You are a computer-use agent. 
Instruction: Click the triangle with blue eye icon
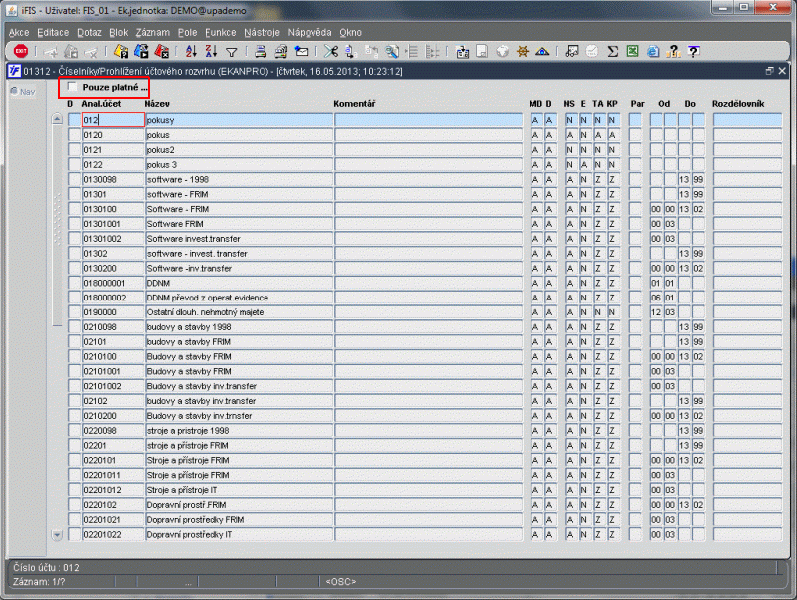[x=542, y=51]
